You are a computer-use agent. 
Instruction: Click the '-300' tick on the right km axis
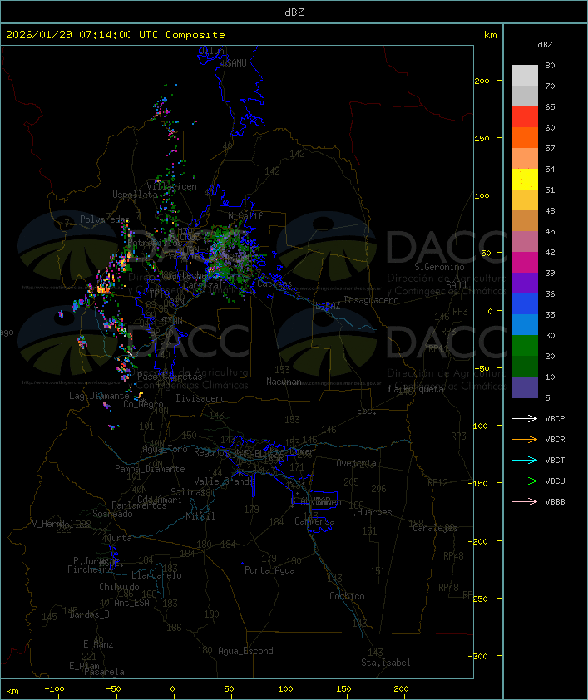(x=478, y=656)
